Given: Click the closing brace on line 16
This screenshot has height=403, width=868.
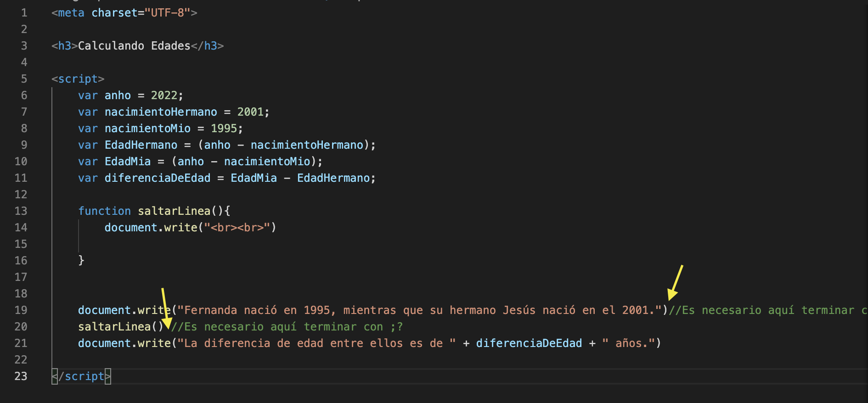Looking at the screenshot, I should coord(81,261).
